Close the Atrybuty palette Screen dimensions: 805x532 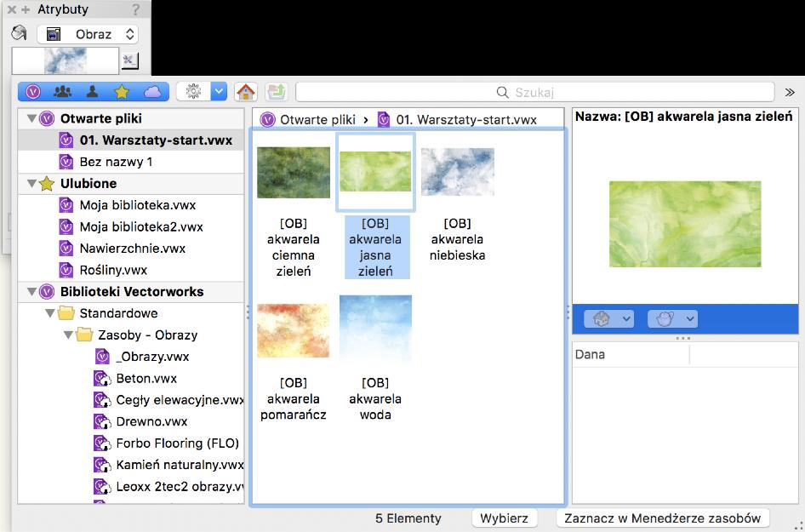(x=11, y=9)
